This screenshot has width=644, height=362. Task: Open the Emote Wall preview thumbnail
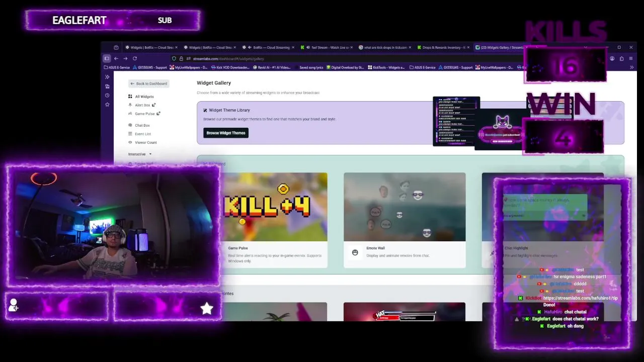(405, 207)
